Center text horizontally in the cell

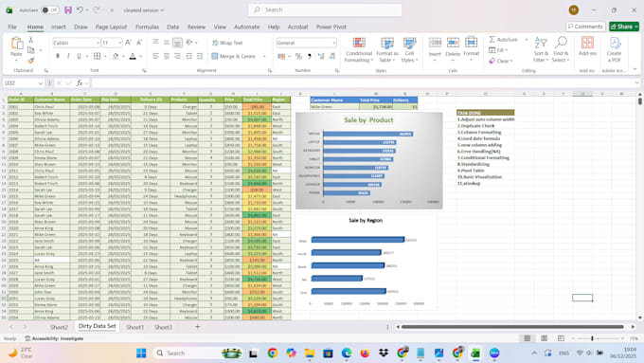tap(167, 56)
